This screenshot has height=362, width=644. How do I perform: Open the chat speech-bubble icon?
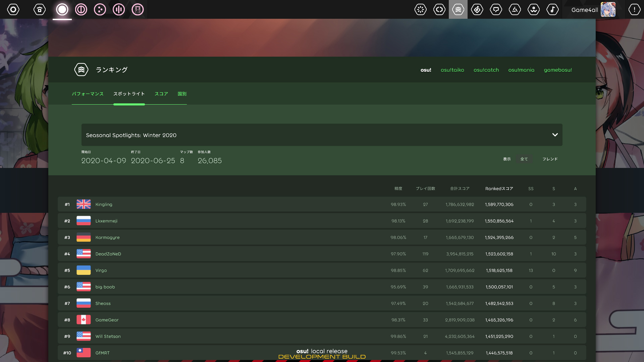(x=496, y=9)
